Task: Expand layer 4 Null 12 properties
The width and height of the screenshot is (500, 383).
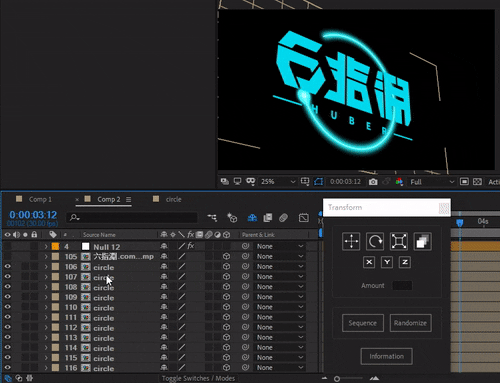Action: (46, 247)
